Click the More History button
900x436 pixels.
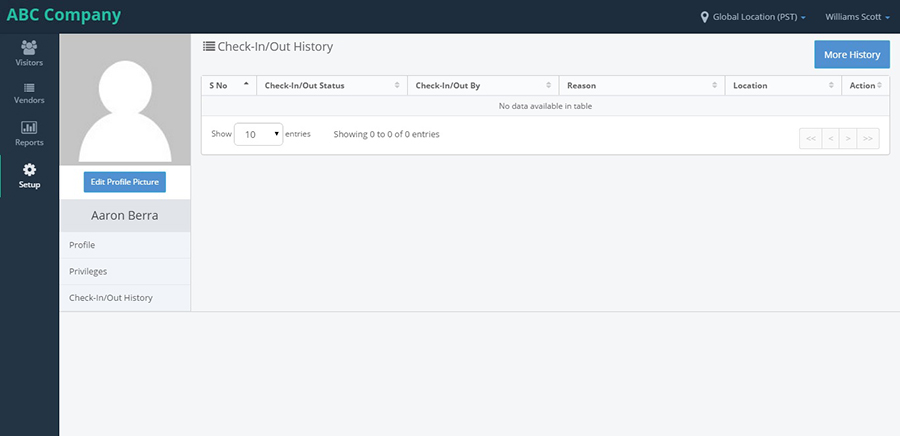coord(852,54)
